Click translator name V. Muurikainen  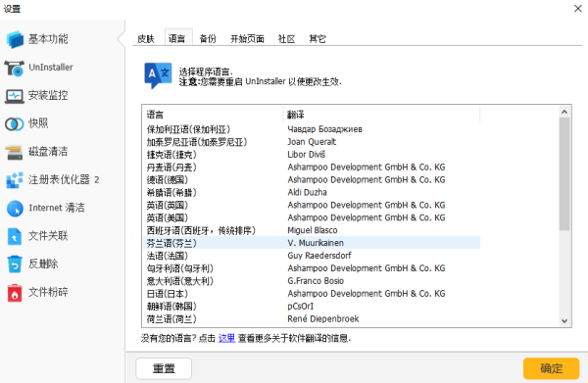point(316,243)
